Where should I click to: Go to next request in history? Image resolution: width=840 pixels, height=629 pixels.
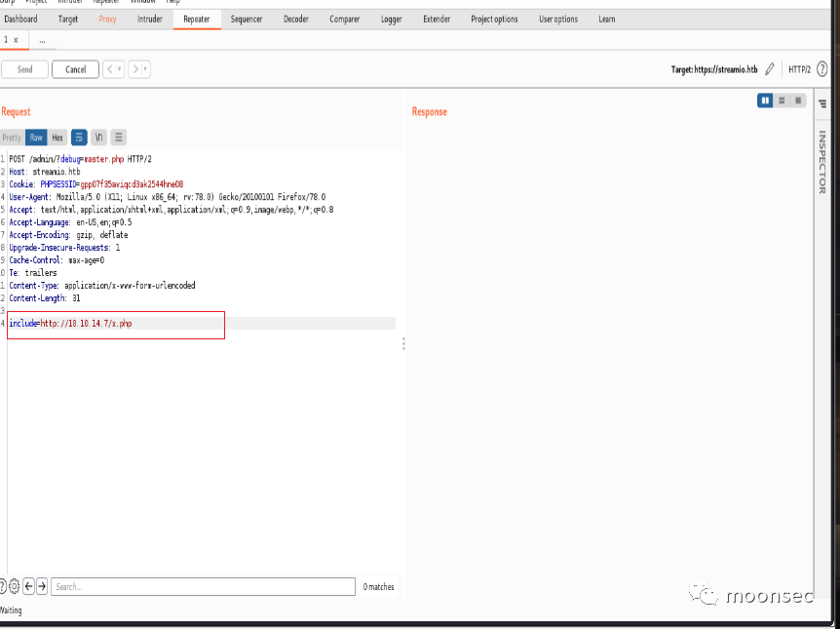(x=135, y=69)
